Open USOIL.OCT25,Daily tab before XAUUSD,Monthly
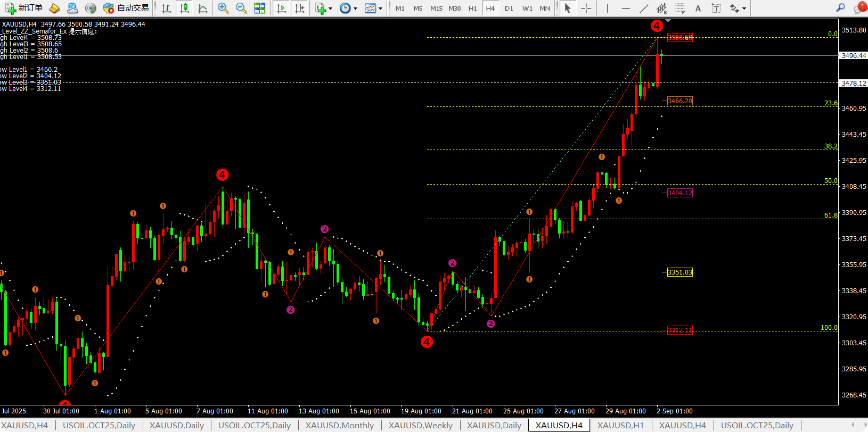This screenshot has height=432, width=868. 255,425
